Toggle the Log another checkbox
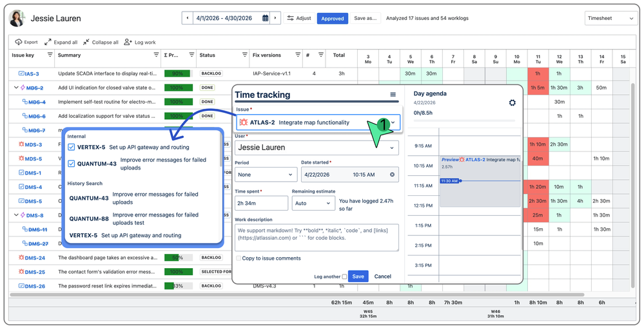Viewport: 644px width, 328px height. coord(344,276)
